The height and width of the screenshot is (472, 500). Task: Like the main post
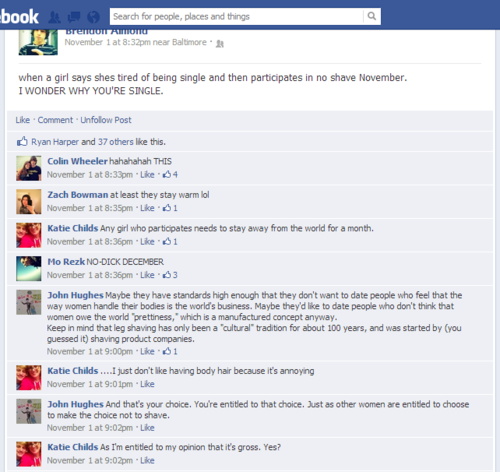point(23,120)
